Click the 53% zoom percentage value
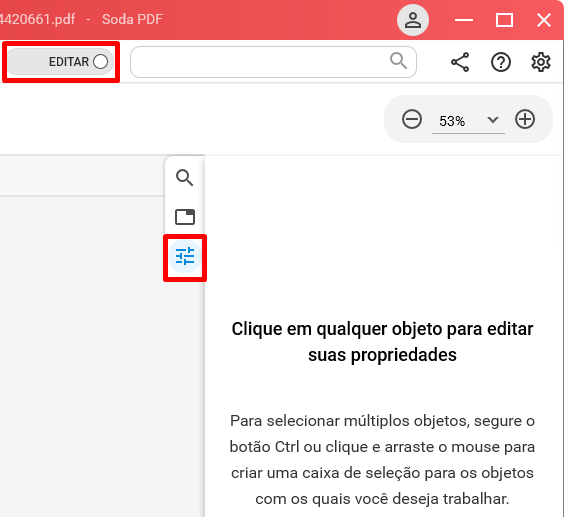 [452, 121]
